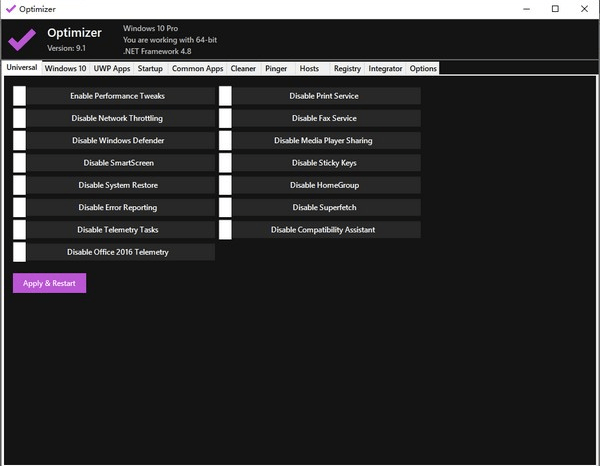Switch to the Cleaner tab

[243, 68]
